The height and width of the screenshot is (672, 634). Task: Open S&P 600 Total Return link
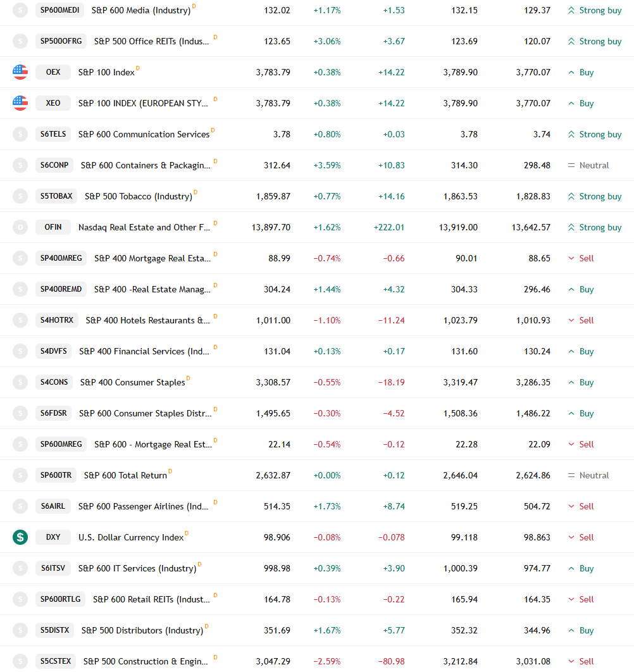pyautogui.click(x=125, y=475)
